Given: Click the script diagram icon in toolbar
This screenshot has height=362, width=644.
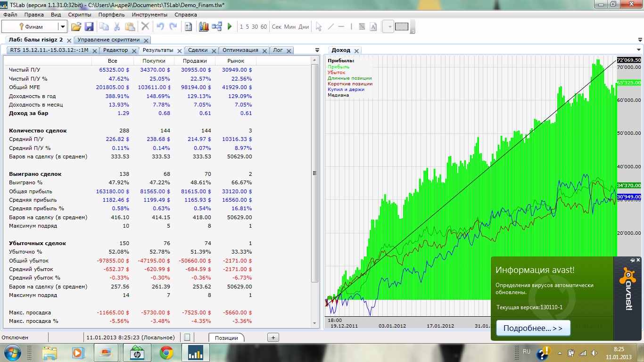Looking at the screenshot, I should 217,27.
